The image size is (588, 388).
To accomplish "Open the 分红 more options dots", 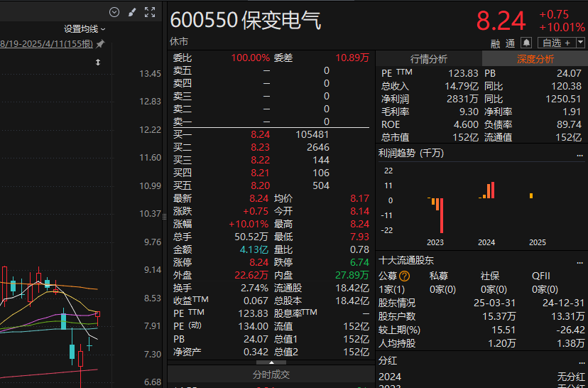I will [x=581, y=362].
